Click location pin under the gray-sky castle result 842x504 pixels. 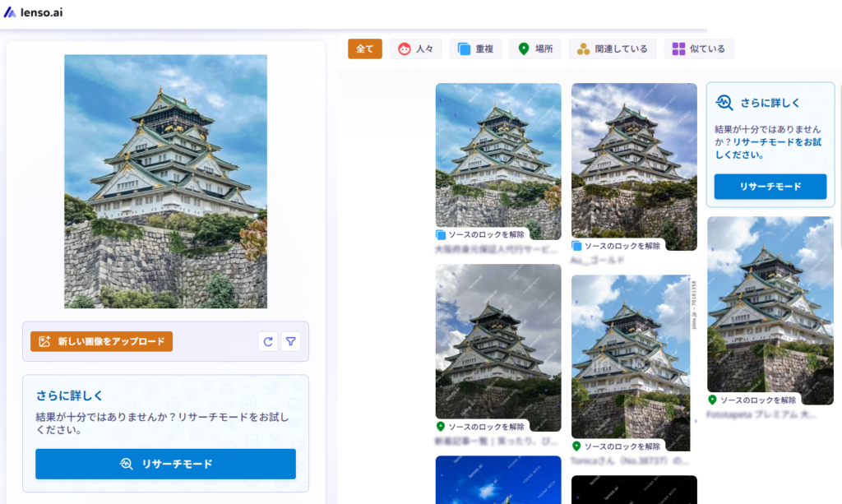tap(441, 427)
